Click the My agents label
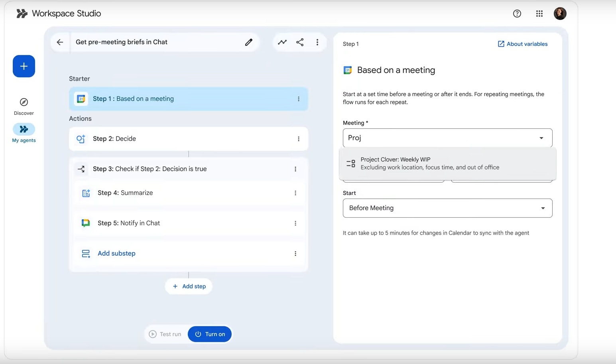 click(24, 140)
